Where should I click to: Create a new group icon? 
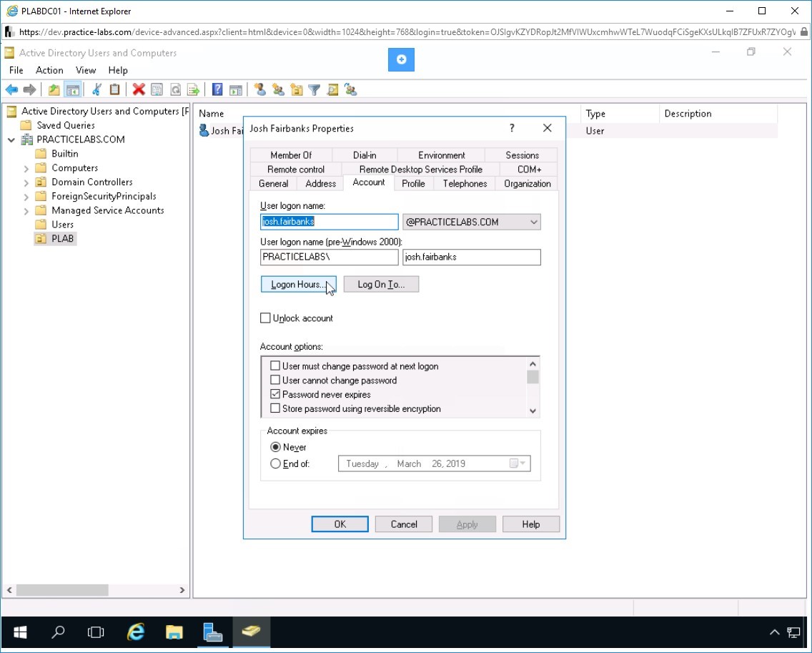click(278, 89)
